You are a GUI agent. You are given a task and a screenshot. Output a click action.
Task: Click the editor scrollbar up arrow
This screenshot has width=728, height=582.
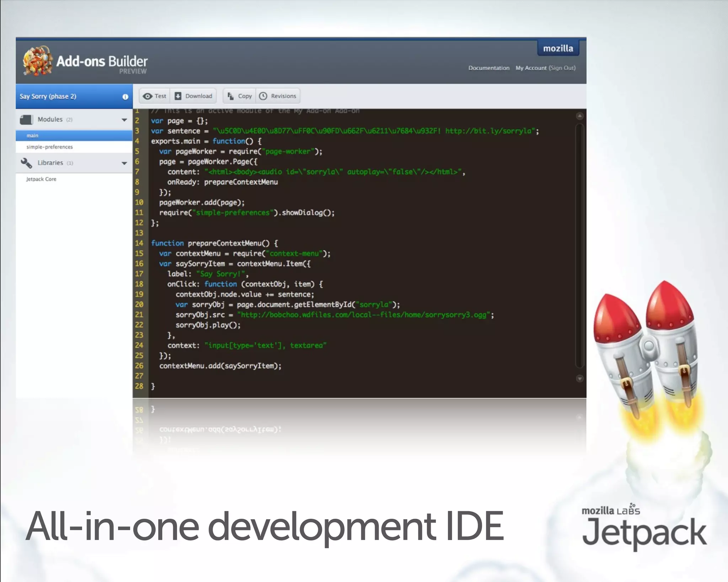pos(580,116)
